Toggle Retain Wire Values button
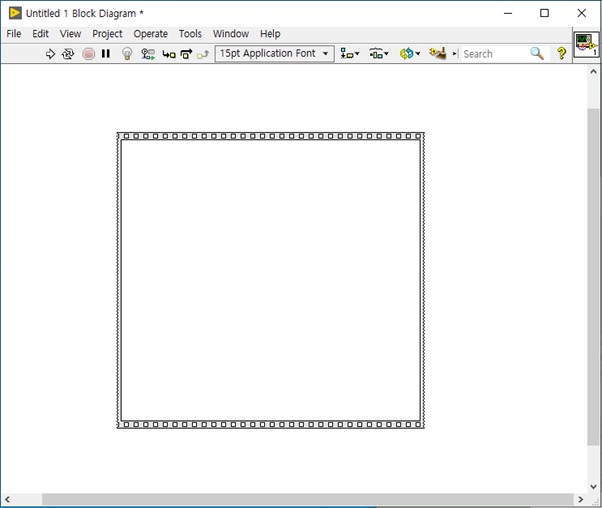Screen dimensions: 602x508 pos(148,54)
